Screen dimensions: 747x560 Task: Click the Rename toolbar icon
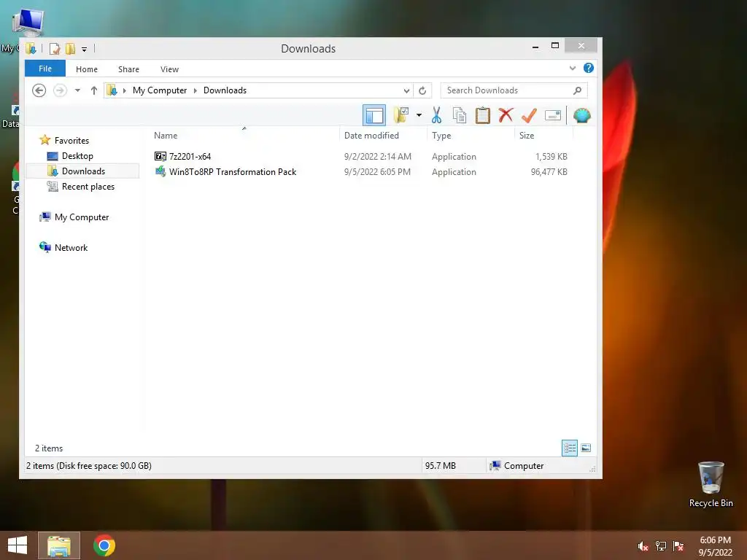coord(553,115)
